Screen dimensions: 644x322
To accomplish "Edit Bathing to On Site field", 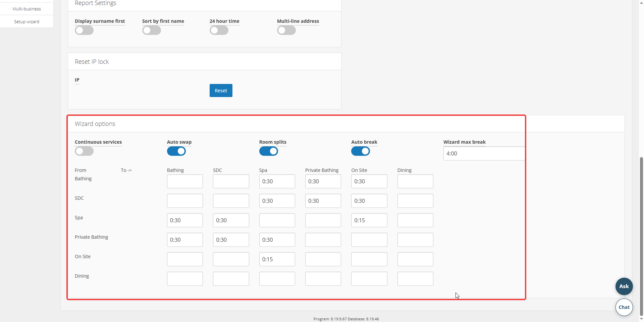I will [x=369, y=181].
